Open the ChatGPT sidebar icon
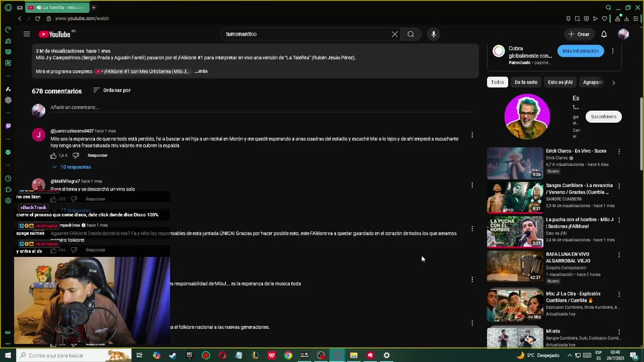This screenshot has width=644, height=362. pyautogui.click(x=8, y=100)
